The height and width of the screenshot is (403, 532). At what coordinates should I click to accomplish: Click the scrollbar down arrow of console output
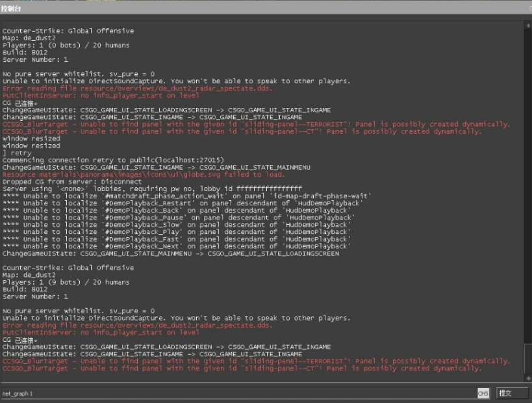pyautogui.click(x=528, y=378)
